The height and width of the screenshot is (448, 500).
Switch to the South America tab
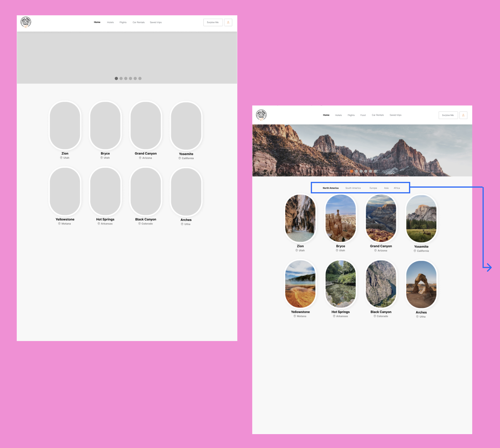tap(353, 188)
